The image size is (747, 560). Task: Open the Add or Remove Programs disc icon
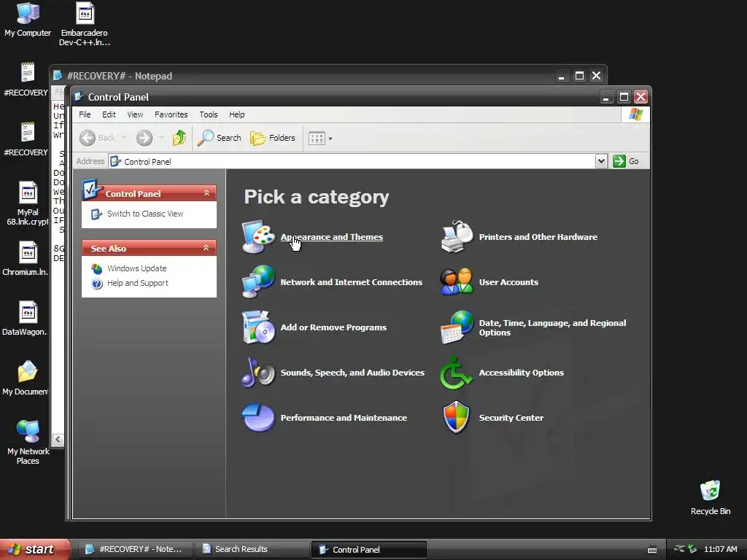coord(258,327)
